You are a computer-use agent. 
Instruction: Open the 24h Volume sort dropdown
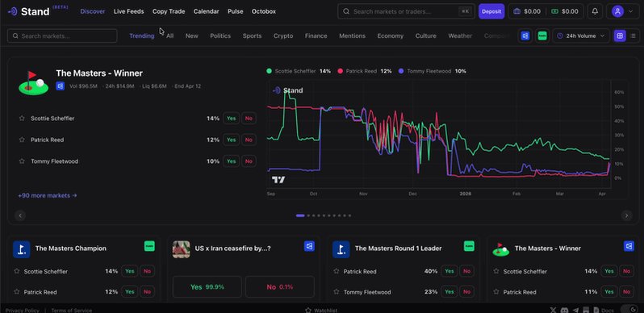tap(581, 36)
